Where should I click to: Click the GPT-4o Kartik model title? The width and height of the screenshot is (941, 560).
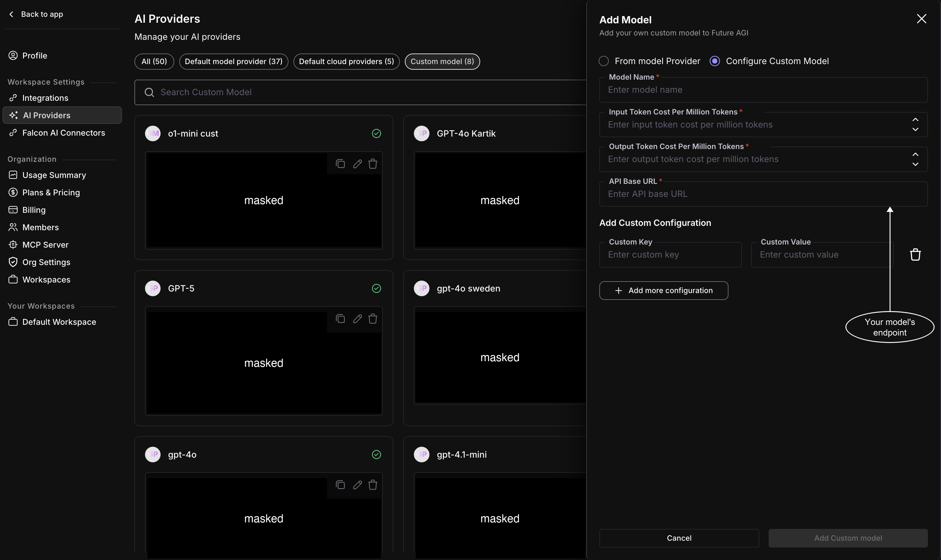(466, 133)
